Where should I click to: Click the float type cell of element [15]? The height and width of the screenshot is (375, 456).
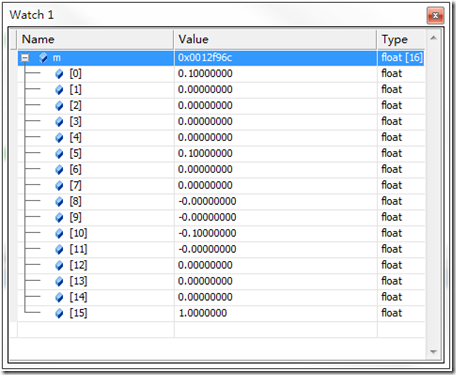pos(392,314)
